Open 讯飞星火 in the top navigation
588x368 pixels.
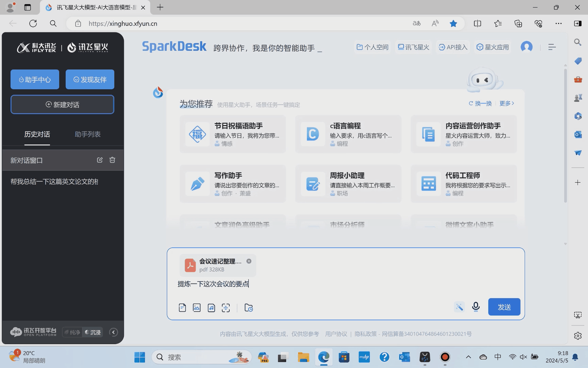[413, 47]
